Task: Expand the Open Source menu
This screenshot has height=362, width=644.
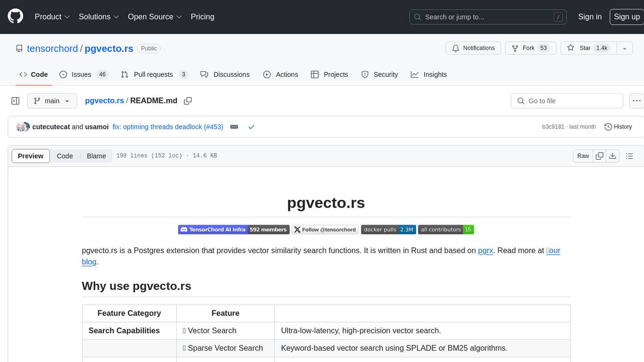Action: tap(155, 17)
